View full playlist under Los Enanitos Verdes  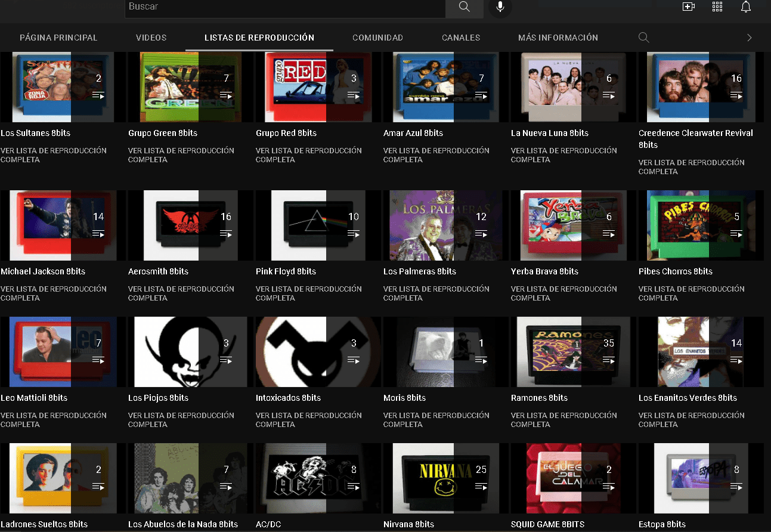(x=692, y=420)
